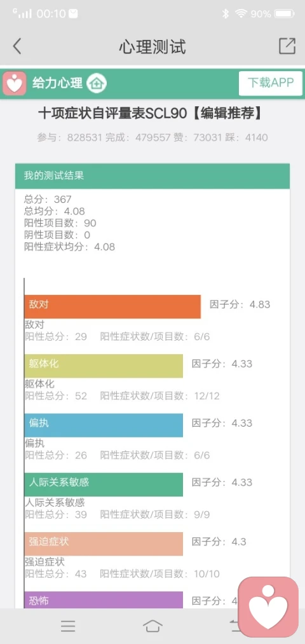Click the 给力心理 brand name
305x644 pixels.
57,83
